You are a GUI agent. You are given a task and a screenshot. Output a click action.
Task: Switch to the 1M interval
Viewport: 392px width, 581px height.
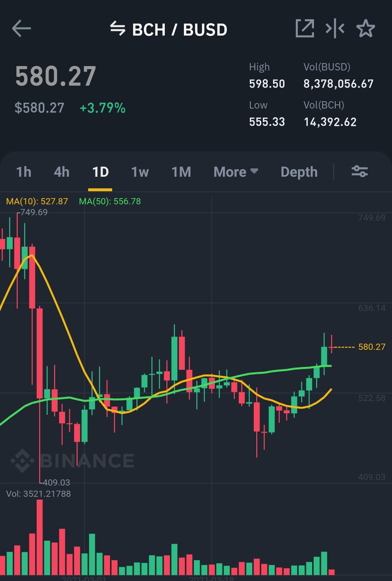tap(181, 172)
